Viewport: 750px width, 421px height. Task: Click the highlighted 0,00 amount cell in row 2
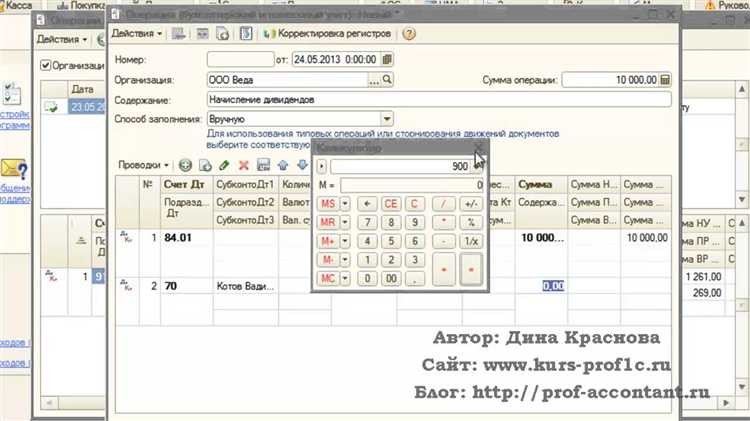click(x=553, y=286)
